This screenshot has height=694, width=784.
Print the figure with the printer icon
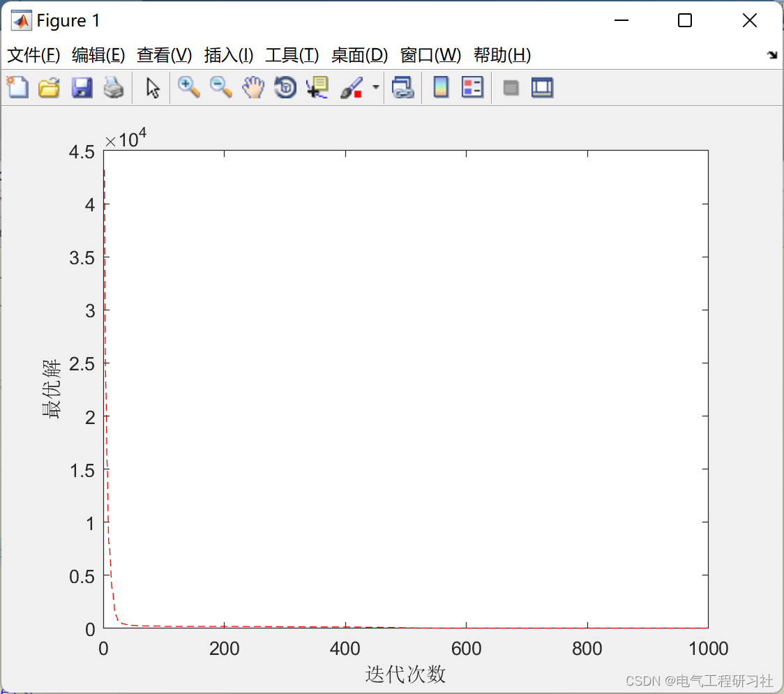114,87
